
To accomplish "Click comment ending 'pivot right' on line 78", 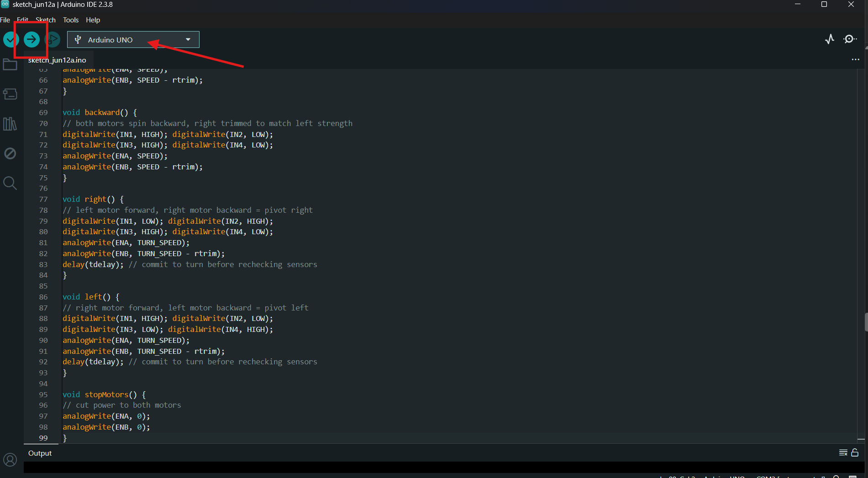I will 188,210.
